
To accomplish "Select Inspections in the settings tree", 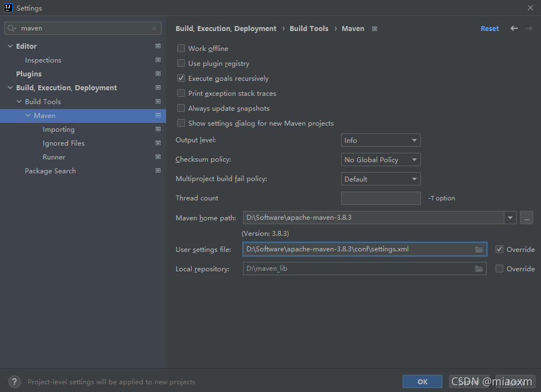I will tap(43, 60).
